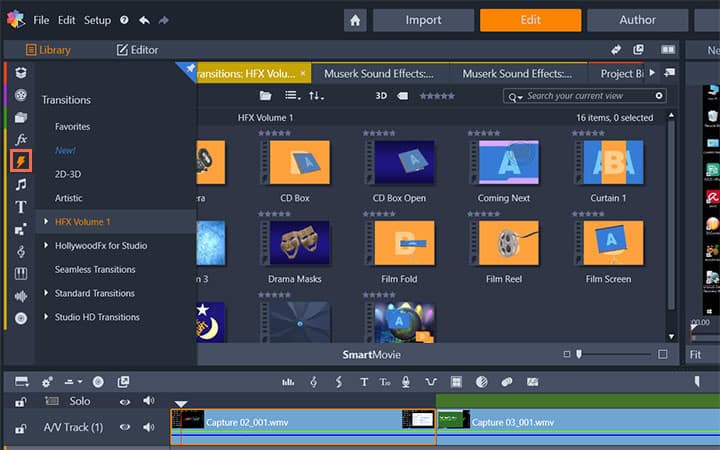Open the music note audio category
Image resolution: width=720 pixels, height=450 pixels.
click(21, 184)
